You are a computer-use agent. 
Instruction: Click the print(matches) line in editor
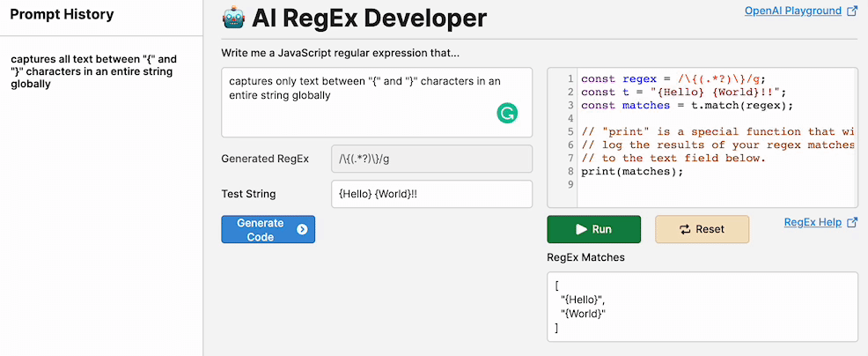point(632,171)
